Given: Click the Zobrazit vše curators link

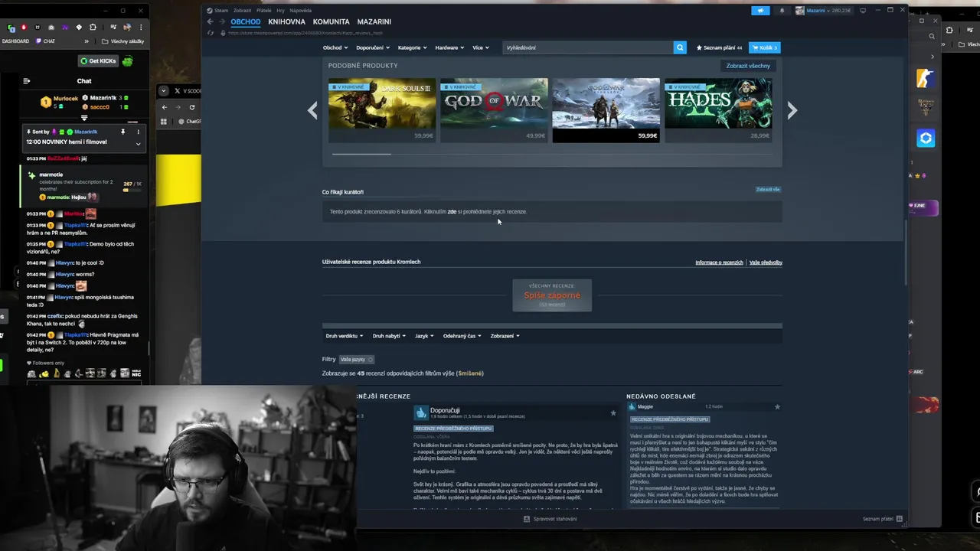Looking at the screenshot, I should point(768,189).
